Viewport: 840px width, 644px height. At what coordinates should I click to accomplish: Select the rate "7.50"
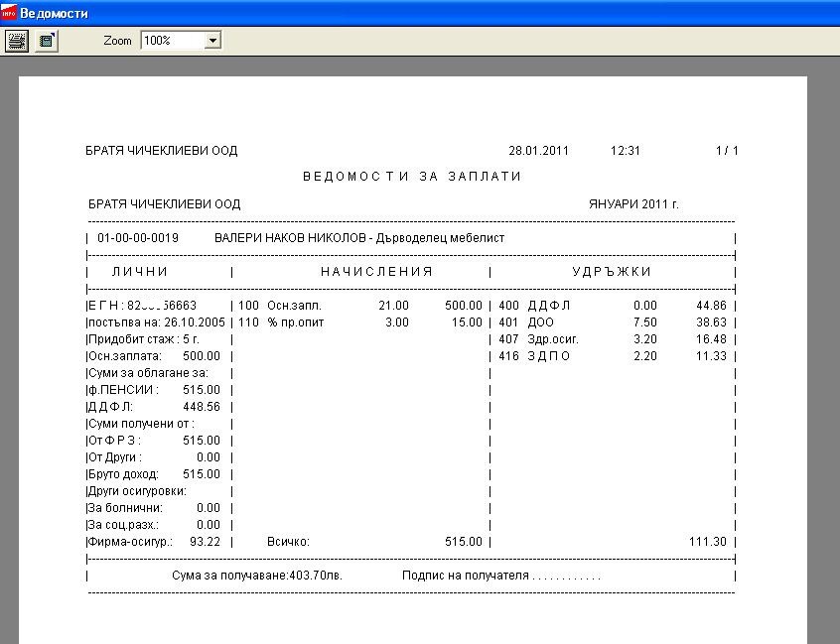tap(645, 322)
